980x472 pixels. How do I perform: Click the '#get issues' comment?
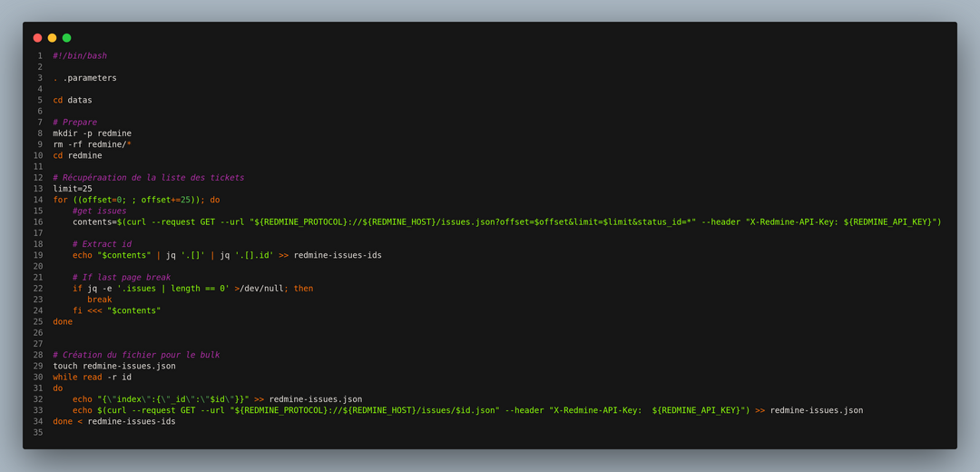(x=99, y=211)
